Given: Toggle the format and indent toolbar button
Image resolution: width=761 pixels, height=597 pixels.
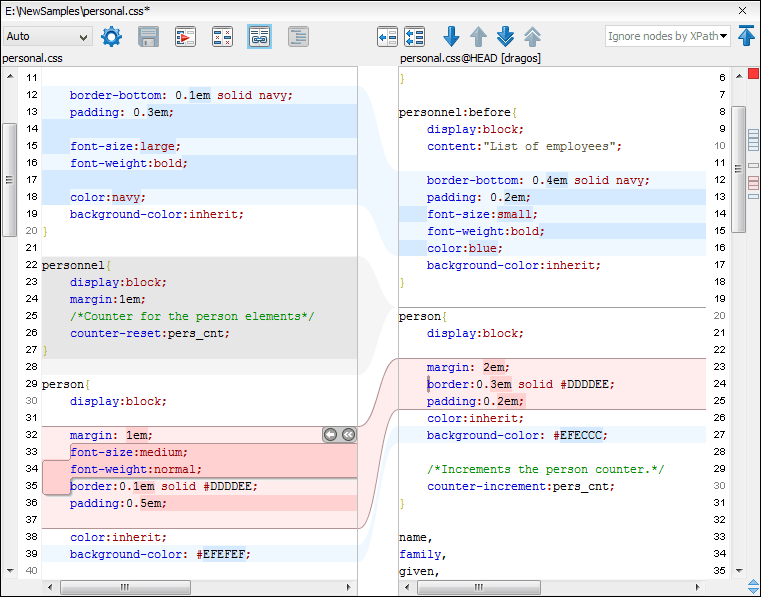Looking at the screenshot, I should point(297,37).
